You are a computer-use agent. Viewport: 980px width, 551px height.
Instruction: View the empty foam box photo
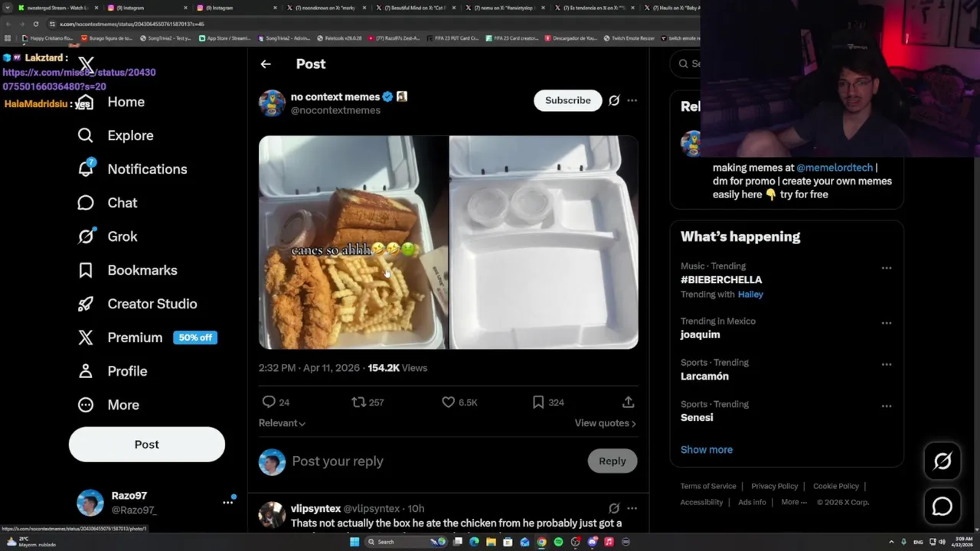point(544,243)
